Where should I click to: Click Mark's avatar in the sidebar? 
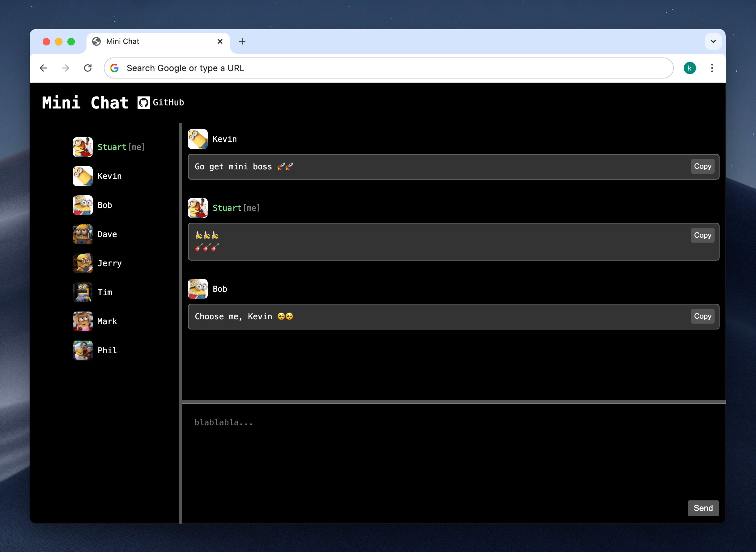tap(83, 321)
